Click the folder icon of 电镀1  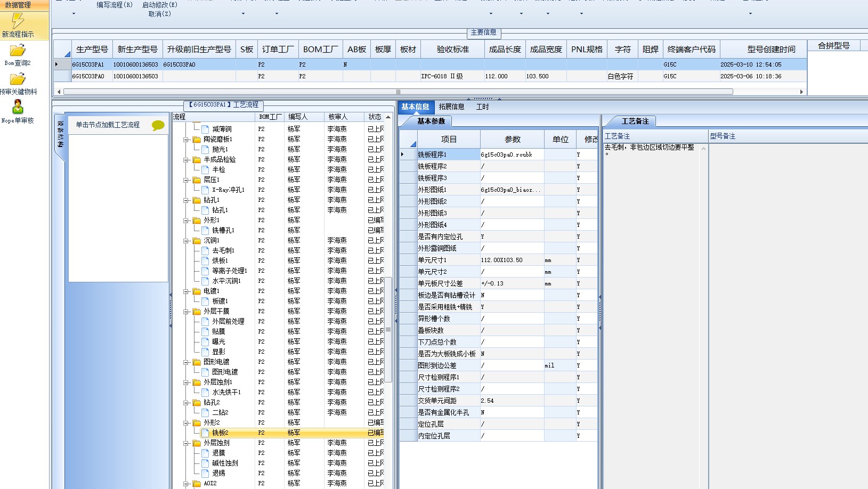pyautogui.click(x=197, y=291)
